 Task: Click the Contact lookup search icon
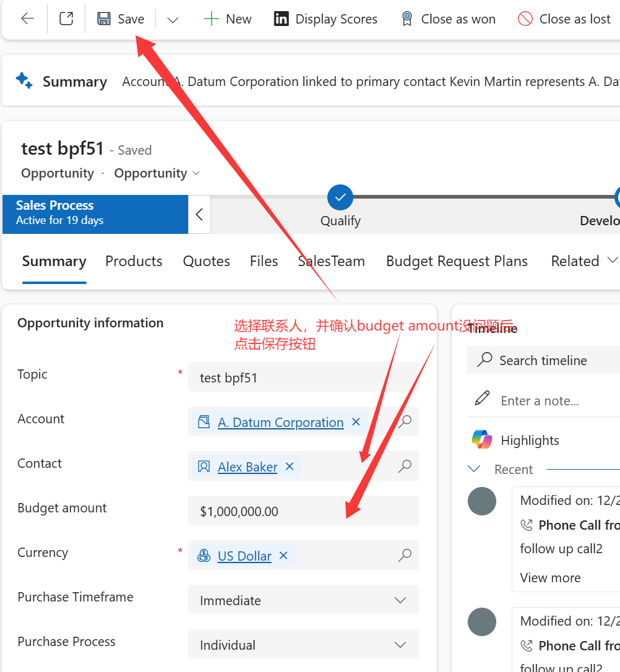coord(405,467)
